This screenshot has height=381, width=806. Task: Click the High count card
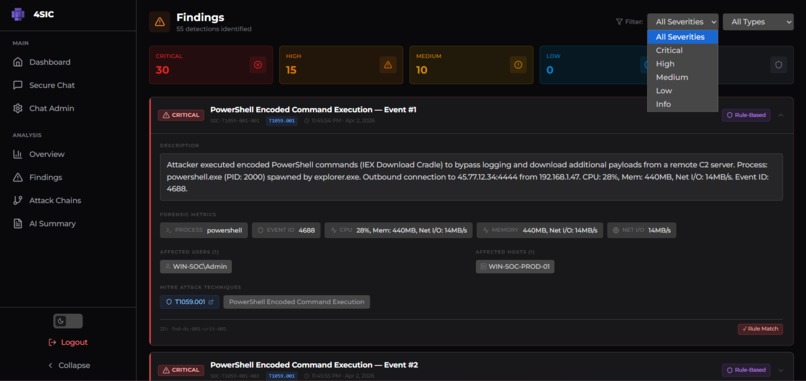341,65
